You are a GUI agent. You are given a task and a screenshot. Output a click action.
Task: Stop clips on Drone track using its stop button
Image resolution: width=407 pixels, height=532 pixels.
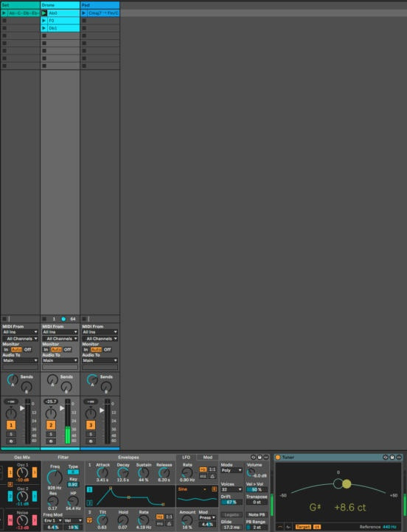point(44,319)
